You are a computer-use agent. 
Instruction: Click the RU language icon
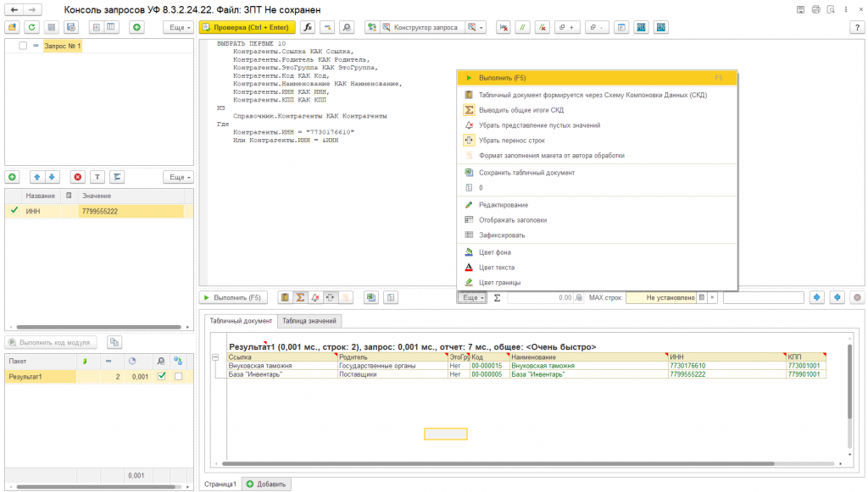click(x=642, y=27)
